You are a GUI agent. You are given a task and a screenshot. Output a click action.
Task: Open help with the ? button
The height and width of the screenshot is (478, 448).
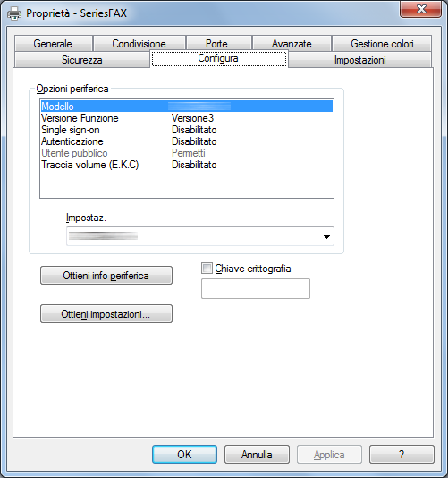[402, 454]
